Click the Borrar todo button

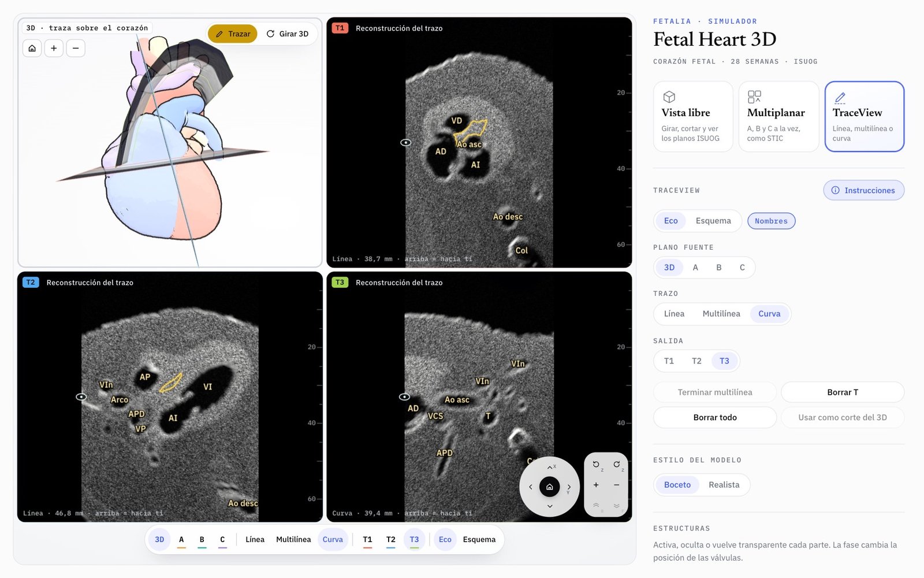coord(715,417)
